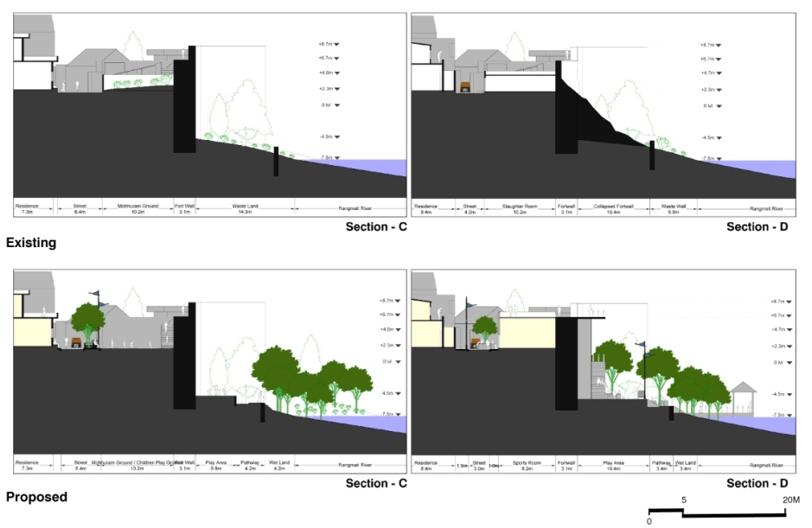
Task: Select the cart icon inside the existing Section D building
Action: tap(465, 86)
